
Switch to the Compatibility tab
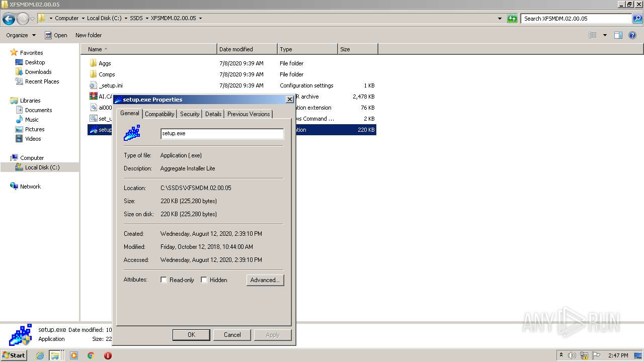coord(159,114)
